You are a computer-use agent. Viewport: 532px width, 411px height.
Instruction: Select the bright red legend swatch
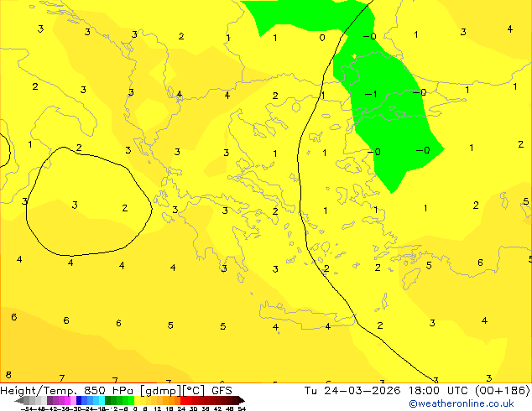click(183, 400)
